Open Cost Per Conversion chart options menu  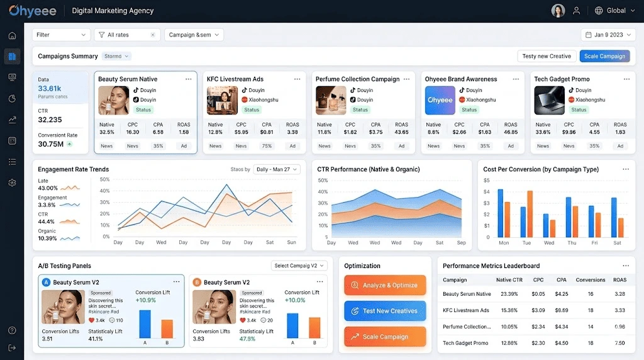626,169
